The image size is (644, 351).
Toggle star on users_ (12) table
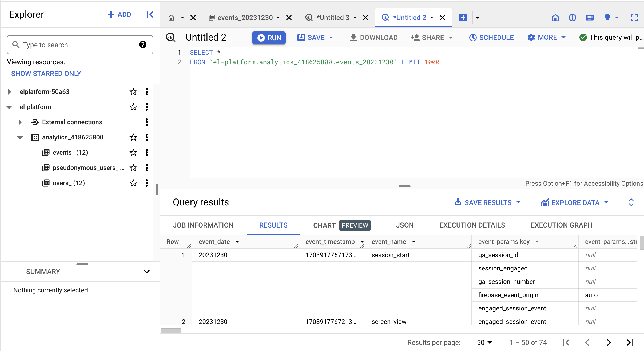coord(133,183)
